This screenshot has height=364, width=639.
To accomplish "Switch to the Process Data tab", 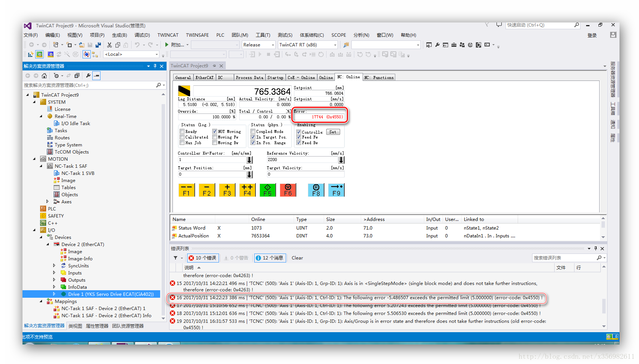I will [250, 78].
